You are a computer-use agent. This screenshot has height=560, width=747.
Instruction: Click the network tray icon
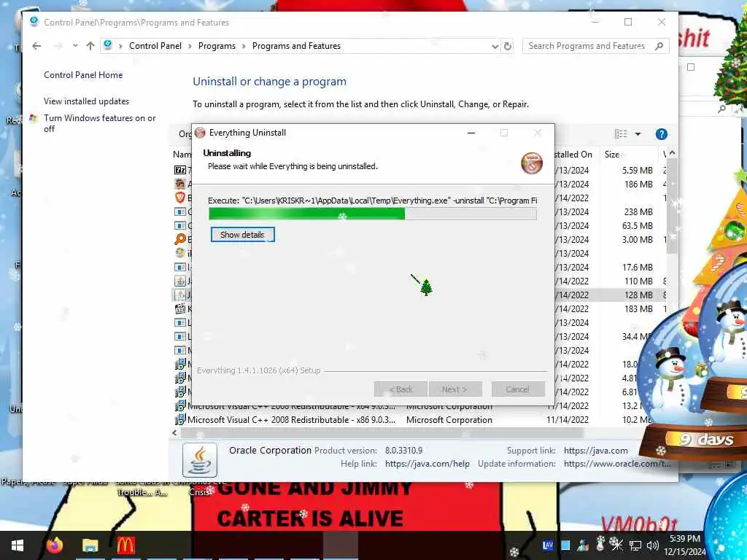click(635, 545)
